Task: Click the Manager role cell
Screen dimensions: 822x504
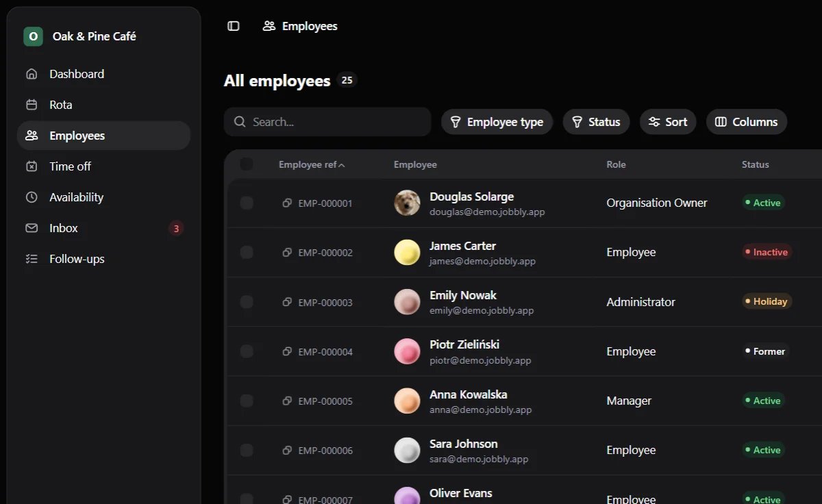Action: pos(629,401)
